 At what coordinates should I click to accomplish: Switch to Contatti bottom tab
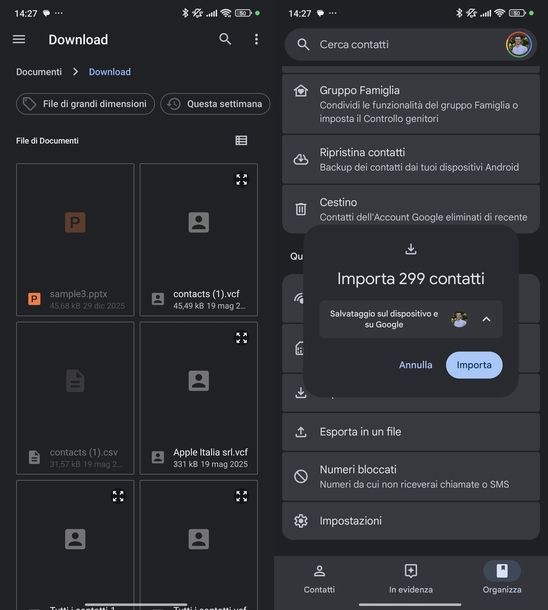click(x=319, y=580)
